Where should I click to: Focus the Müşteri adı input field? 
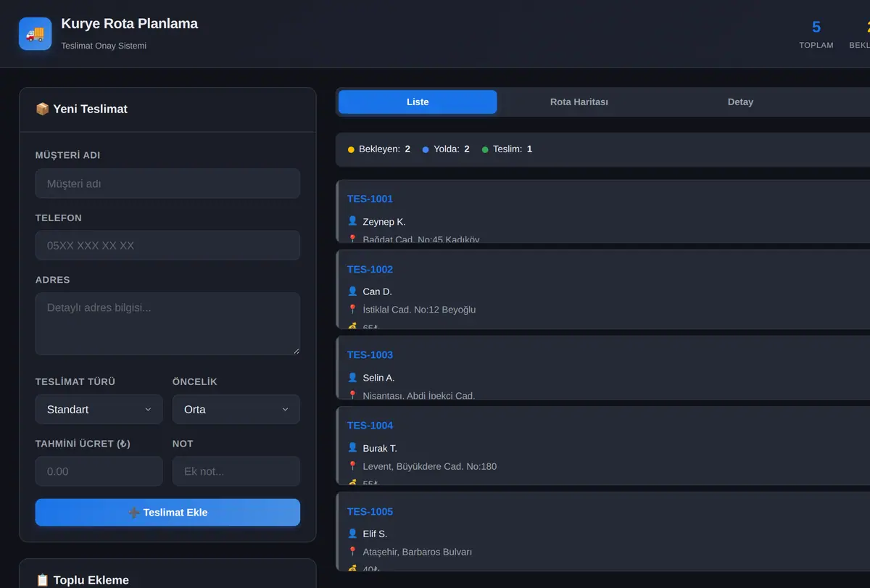coord(167,183)
